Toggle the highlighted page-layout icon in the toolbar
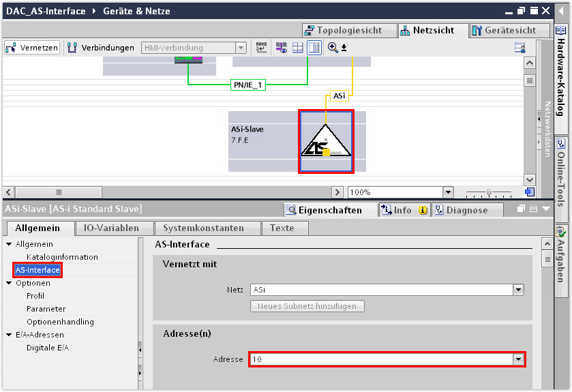 [314, 47]
